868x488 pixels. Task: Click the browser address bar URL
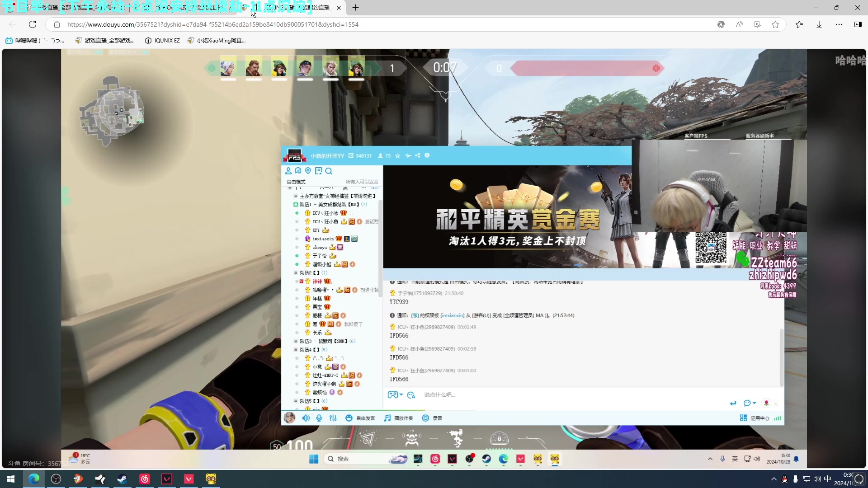coord(212,24)
